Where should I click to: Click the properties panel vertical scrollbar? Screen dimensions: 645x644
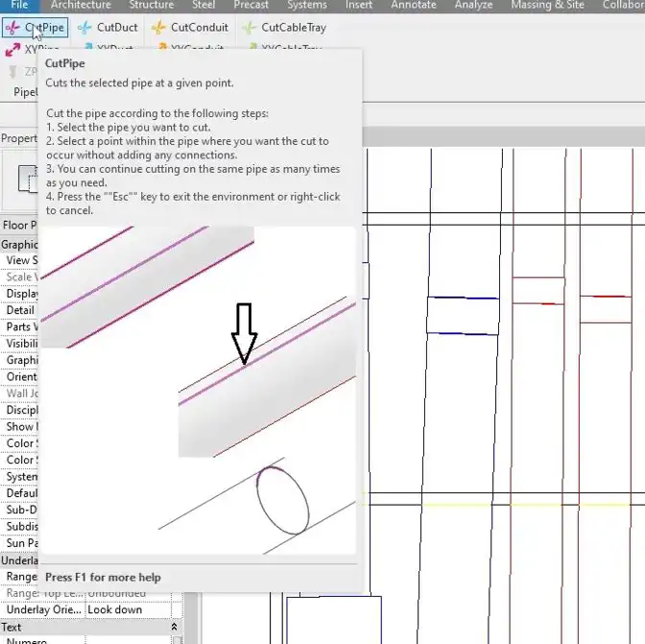pos(192,618)
